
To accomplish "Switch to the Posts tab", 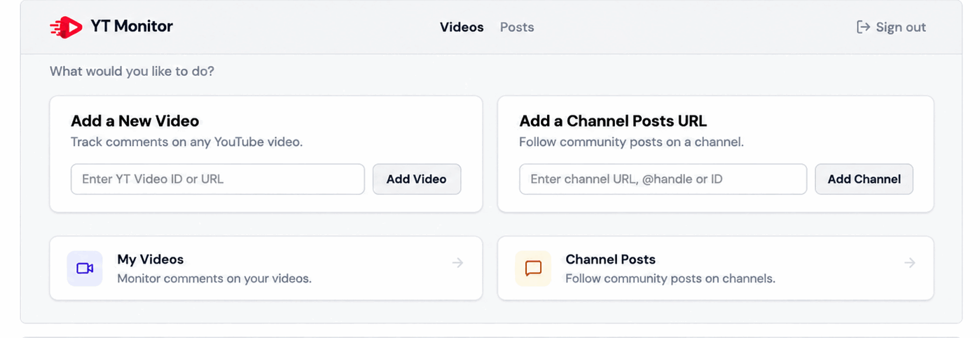I will tap(517, 27).
